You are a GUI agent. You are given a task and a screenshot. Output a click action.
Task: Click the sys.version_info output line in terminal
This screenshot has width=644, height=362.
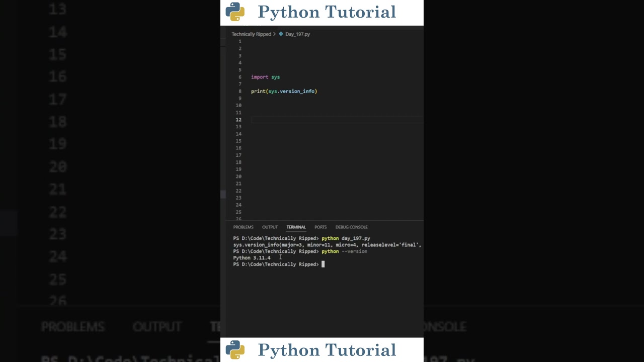tap(327, 245)
